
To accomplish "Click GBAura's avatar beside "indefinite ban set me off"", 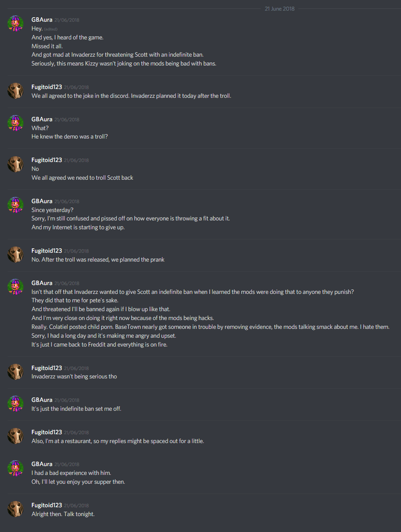I will point(15,403).
